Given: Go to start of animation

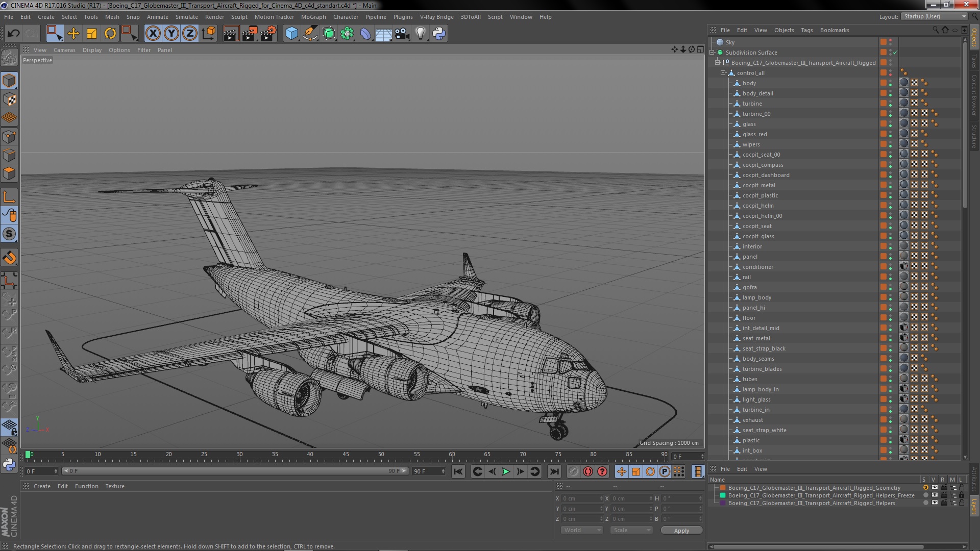Looking at the screenshot, I should point(458,471).
